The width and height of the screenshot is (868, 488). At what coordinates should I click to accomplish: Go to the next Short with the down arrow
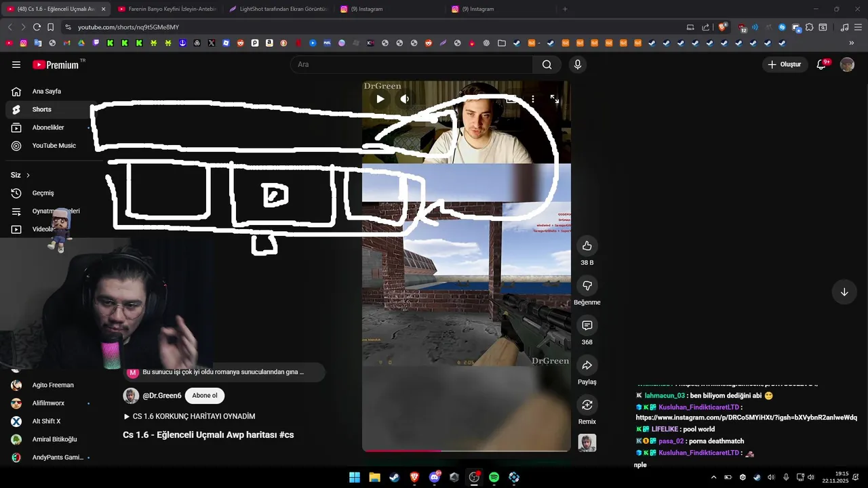[844, 292]
